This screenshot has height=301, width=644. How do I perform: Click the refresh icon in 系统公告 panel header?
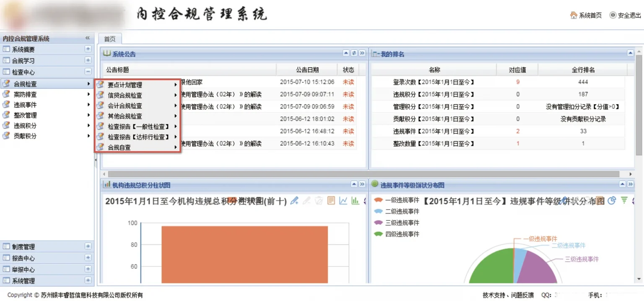tap(354, 53)
